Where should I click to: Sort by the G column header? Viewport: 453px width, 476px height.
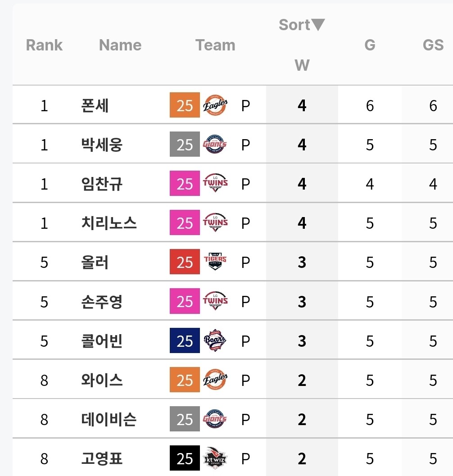[370, 45]
